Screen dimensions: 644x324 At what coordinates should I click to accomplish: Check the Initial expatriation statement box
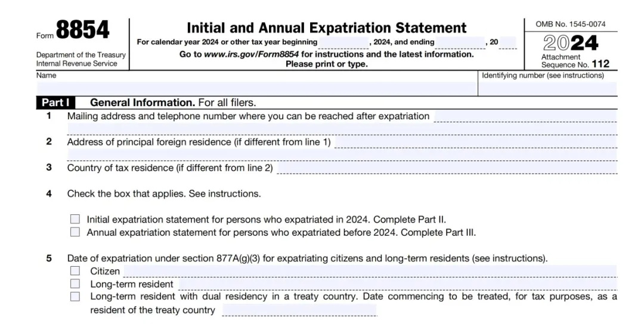point(75,220)
